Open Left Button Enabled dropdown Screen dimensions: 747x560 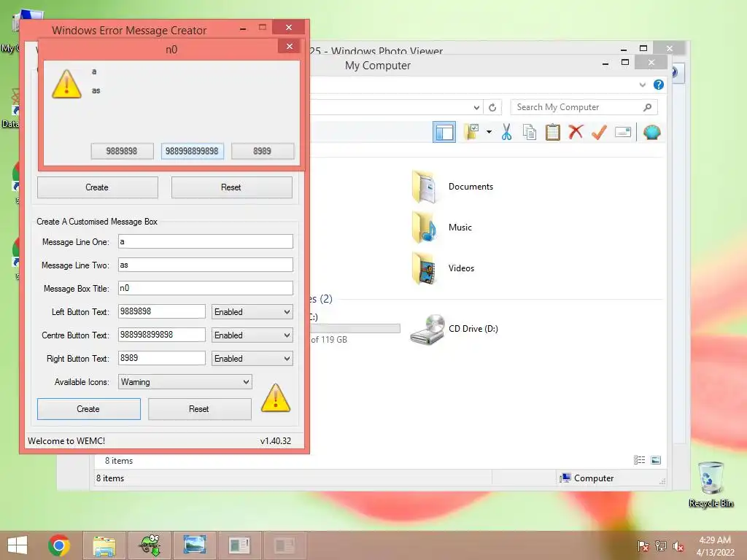coord(252,312)
